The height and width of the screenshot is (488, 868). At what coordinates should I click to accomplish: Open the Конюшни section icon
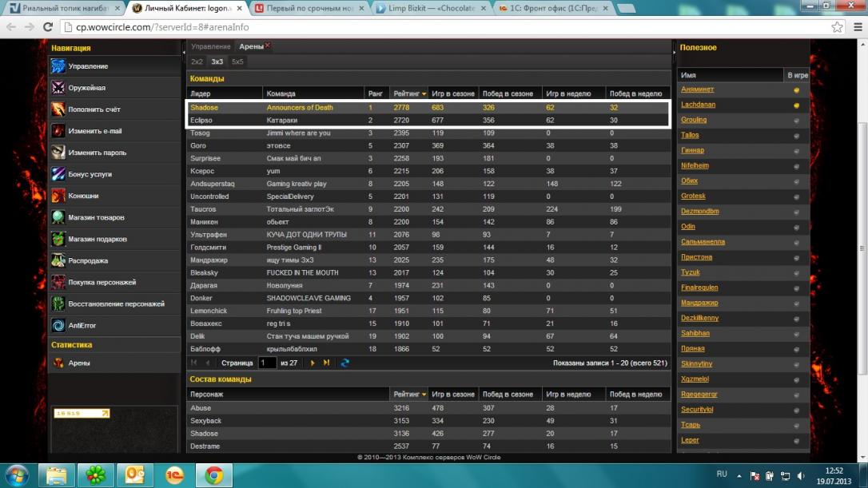[58, 196]
